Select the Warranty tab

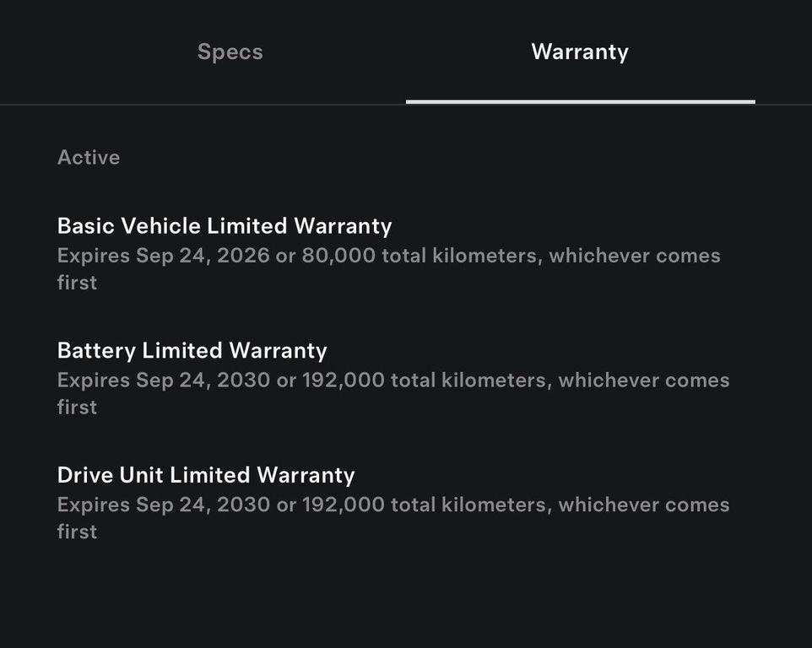[x=579, y=51]
